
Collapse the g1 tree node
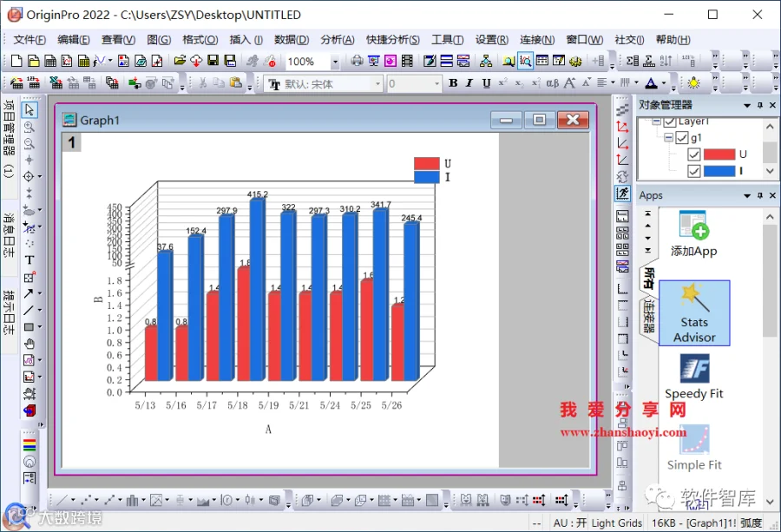point(668,137)
